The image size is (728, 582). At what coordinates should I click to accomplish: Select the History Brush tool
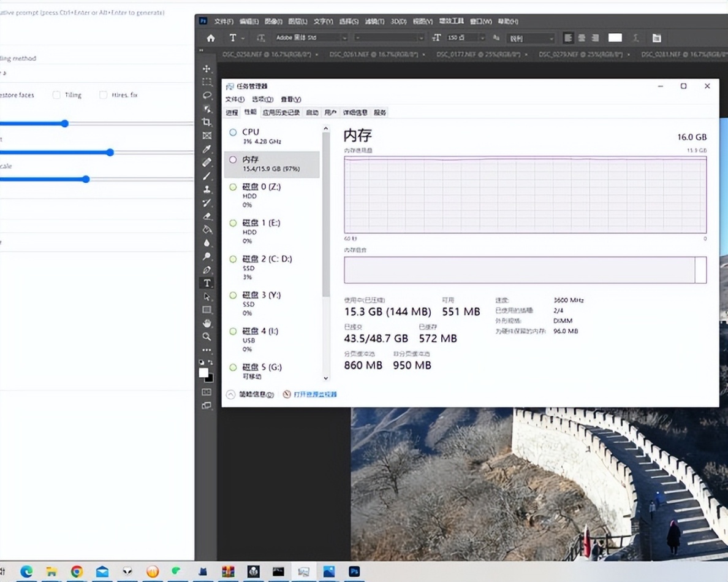click(207, 202)
